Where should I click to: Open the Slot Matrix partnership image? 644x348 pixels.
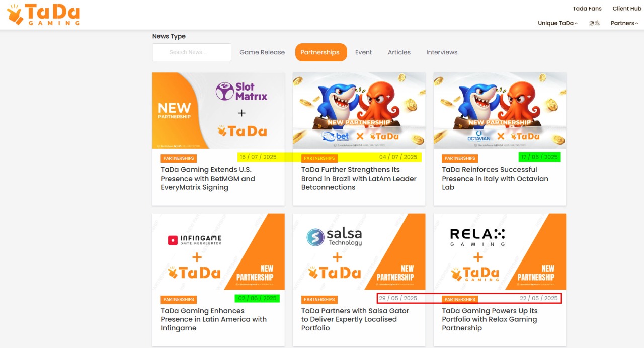(x=218, y=111)
